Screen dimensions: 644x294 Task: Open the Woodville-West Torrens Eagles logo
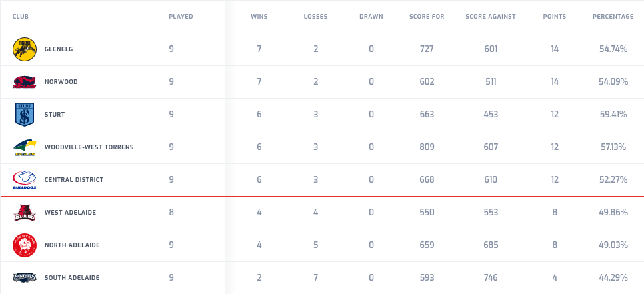point(24,147)
